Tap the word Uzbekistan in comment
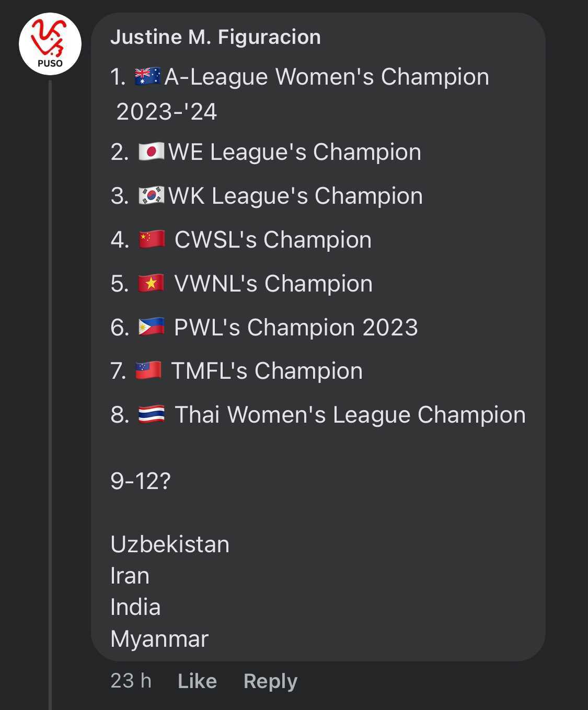The image size is (588, 710). 170,544
